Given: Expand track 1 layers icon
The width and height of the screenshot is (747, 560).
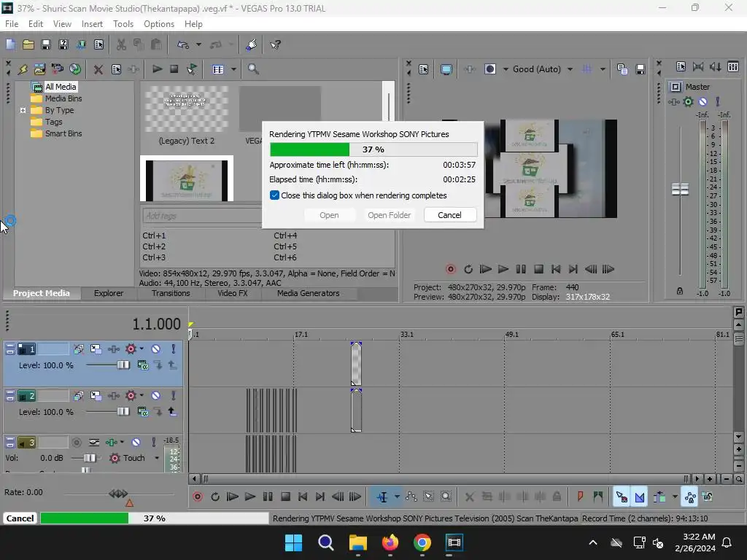Looking at the screenshot, I should [x=79, y=349].
